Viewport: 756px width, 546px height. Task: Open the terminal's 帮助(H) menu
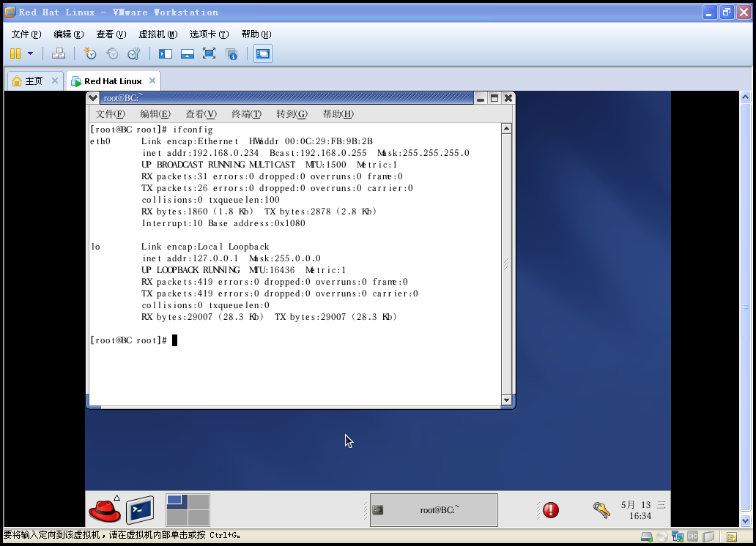[338, 113]
